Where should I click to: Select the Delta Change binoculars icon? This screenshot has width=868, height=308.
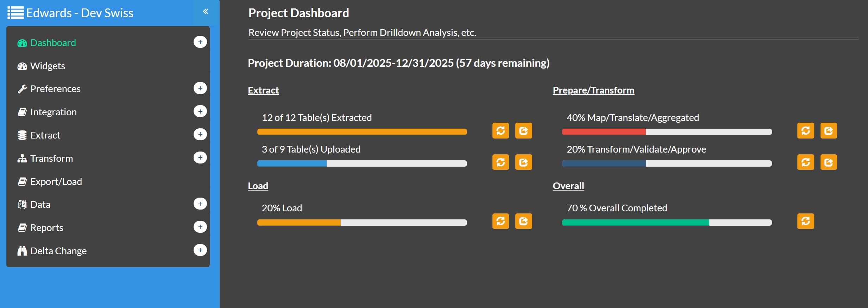pyautogui.click(x=22, y=250)
